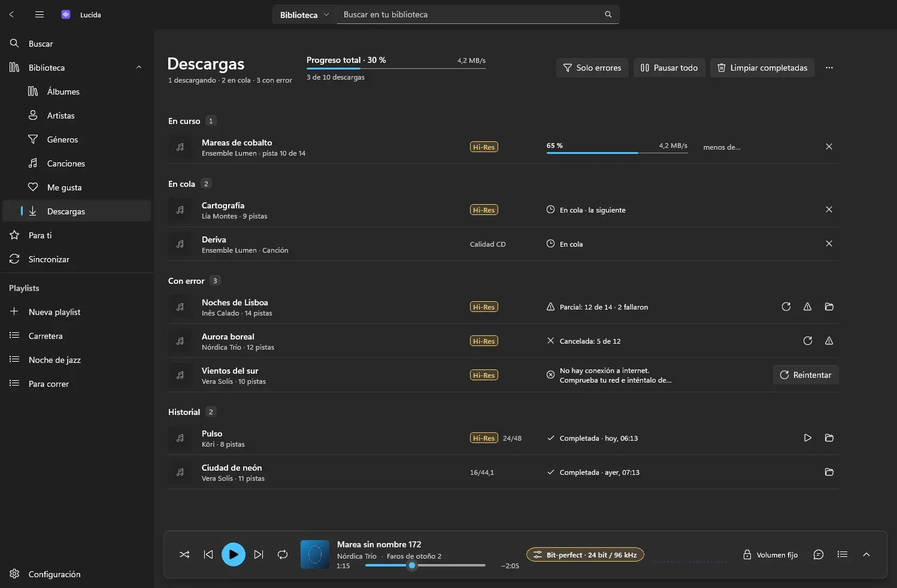The image size is (897, 588).
Task: Click the Nórdica Trío artist name in player
Action: point(357,556)
